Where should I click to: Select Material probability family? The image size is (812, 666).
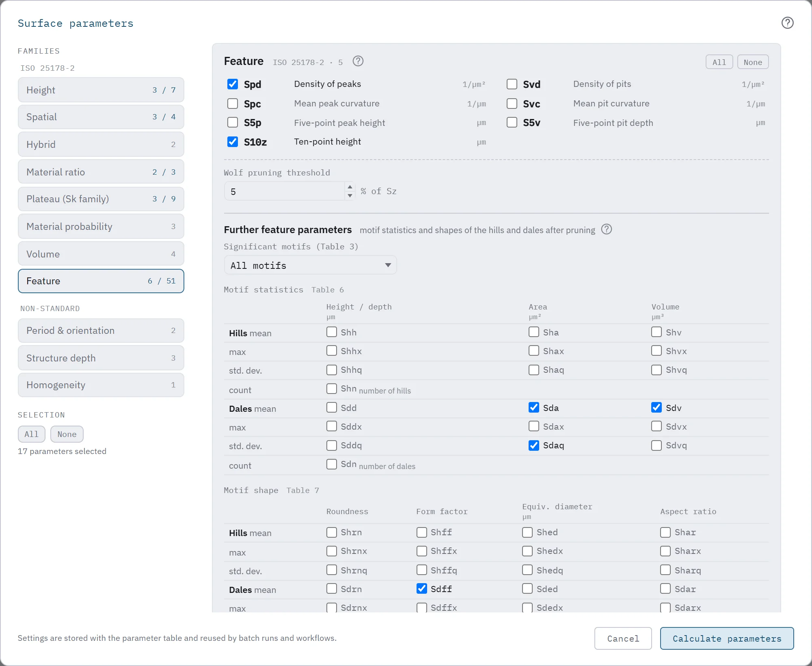(101, 226)
